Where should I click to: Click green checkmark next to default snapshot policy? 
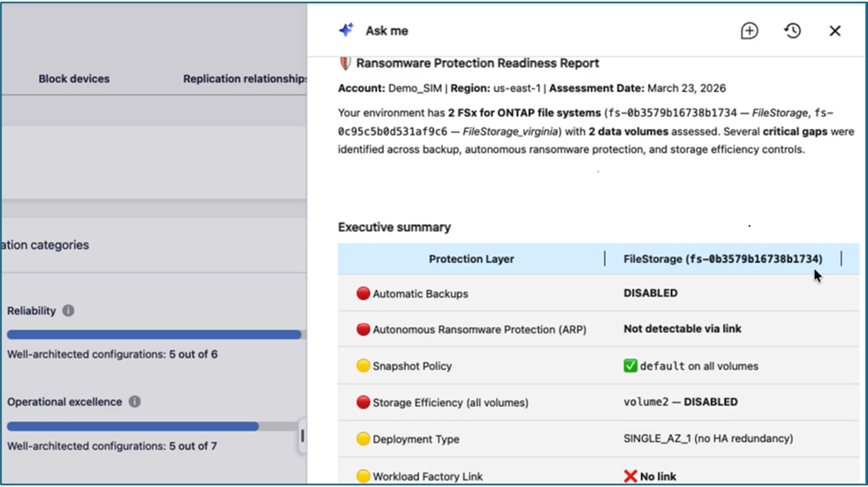click(x=630, y=366)
